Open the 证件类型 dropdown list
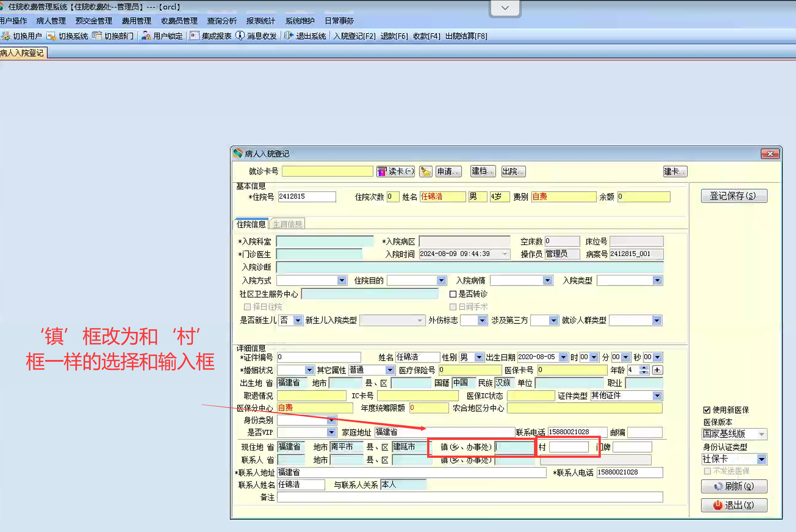 [x=657, y=395]
